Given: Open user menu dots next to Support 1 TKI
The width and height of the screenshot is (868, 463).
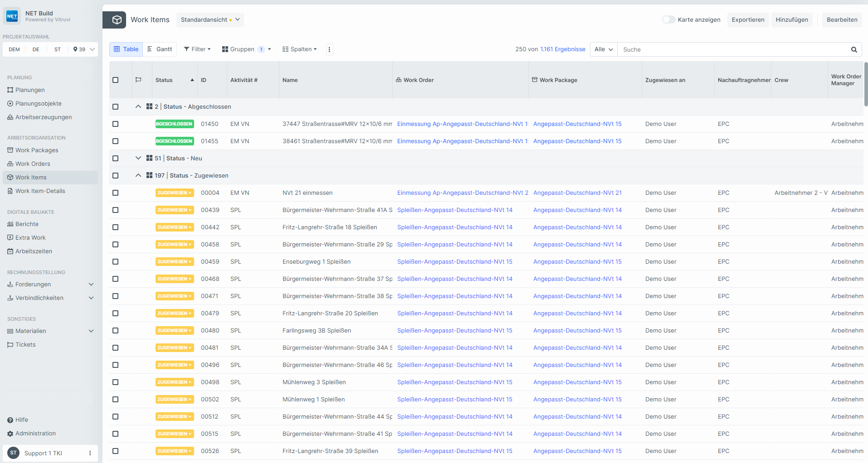Looking at the screenshot, I should coord(90,453).
